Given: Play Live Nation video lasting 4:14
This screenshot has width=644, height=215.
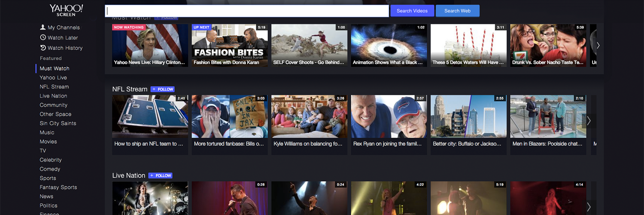Looking at the screenshot, I should [548, 198].
